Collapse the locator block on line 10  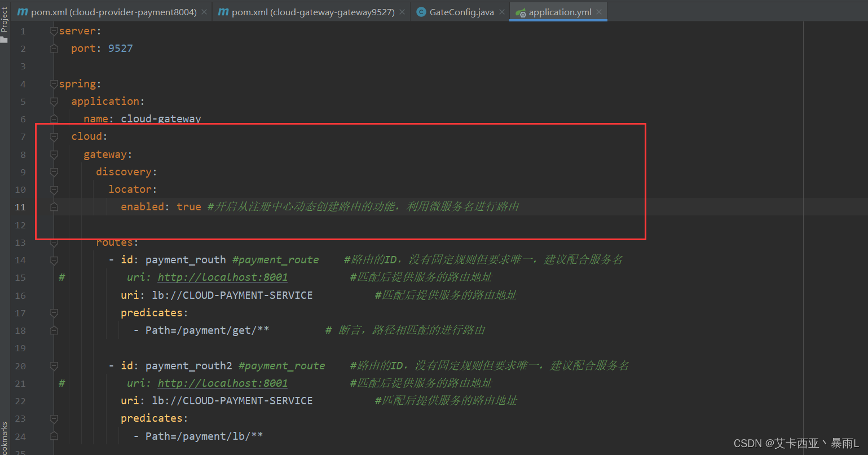point(54,189)
